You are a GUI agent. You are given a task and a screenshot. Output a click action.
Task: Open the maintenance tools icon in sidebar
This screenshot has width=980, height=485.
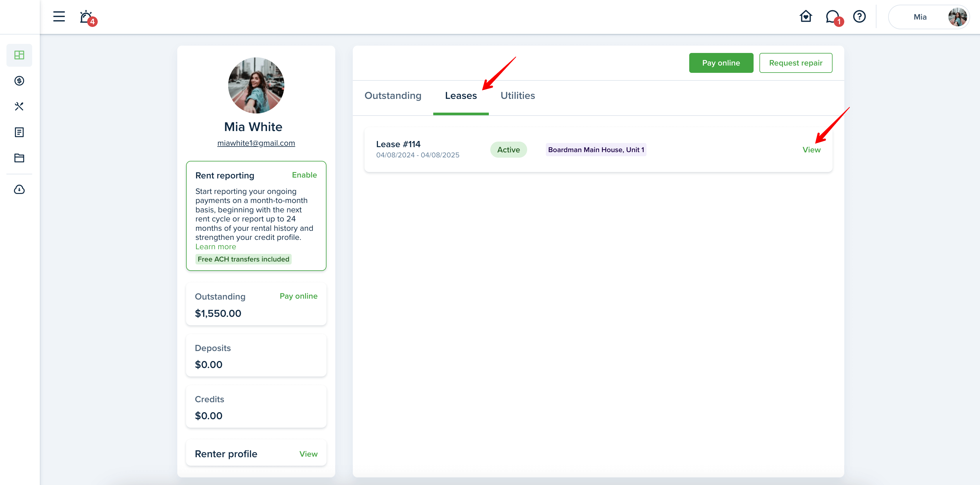pyautogui.click(x=19, y=106)
